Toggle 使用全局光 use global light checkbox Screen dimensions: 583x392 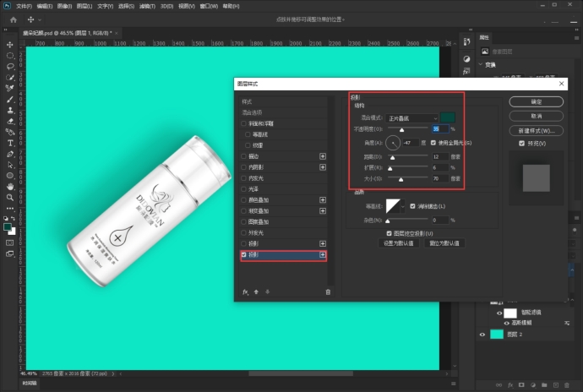click(433, 143)
